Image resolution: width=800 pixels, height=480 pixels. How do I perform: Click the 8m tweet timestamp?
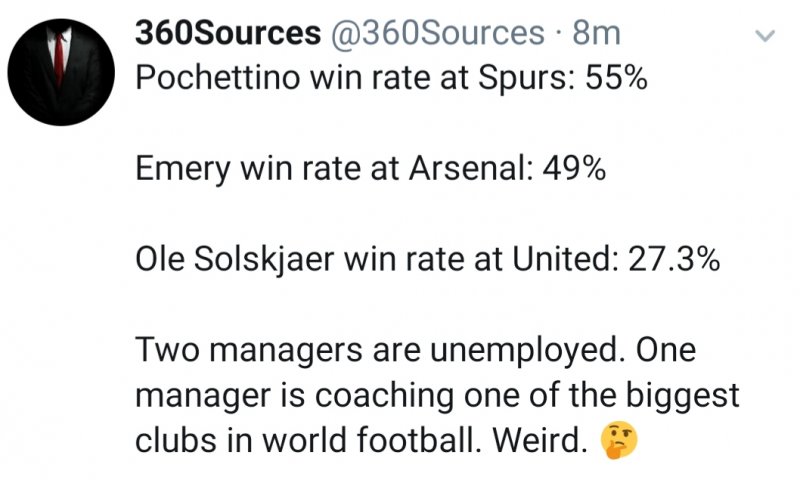pyautogui.click(x=596, y=34)
